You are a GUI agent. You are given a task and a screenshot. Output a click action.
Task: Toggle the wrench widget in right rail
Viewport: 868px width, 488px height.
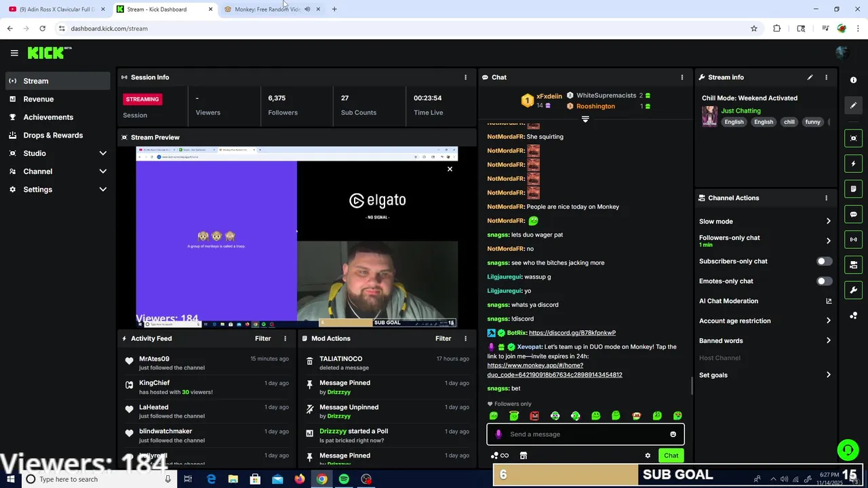(x=854, y=290)
